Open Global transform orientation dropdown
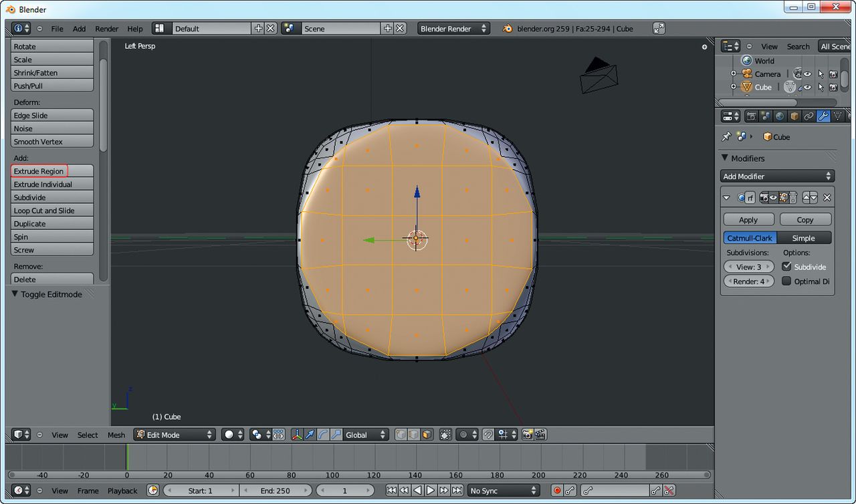The height and width of the screenshot is (504, 856). 366,434
